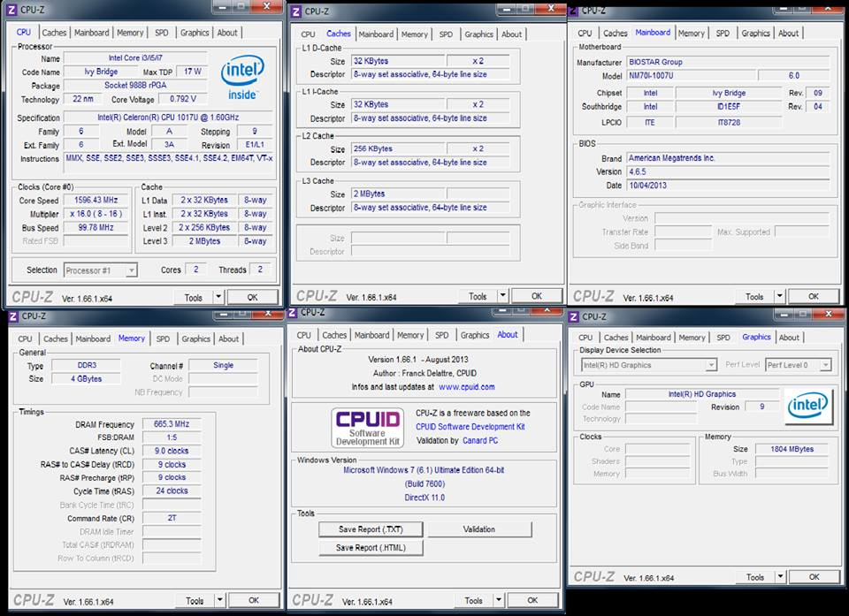Click the Intel logo in the Graphics window
Image resolution: width=849 pixels, height=616 pixels.
click(x=807, y=406)
